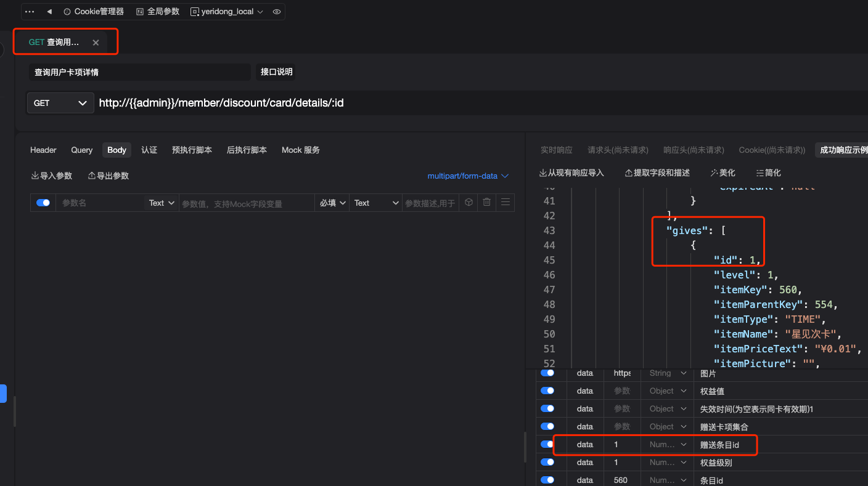The height and width of the screenshot is (486, 868).
Task: Click the "itemName" line in JSON editor
Action: coord(777,334)
